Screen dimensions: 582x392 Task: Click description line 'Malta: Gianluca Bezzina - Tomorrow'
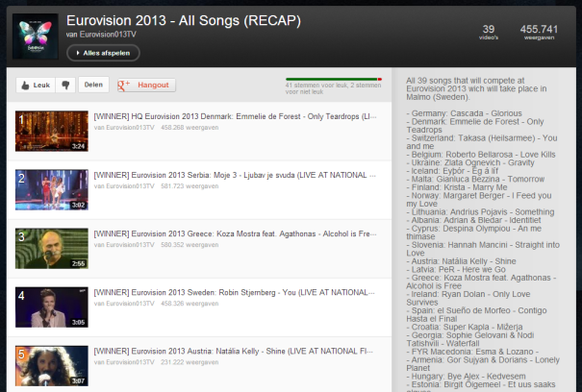475,179
